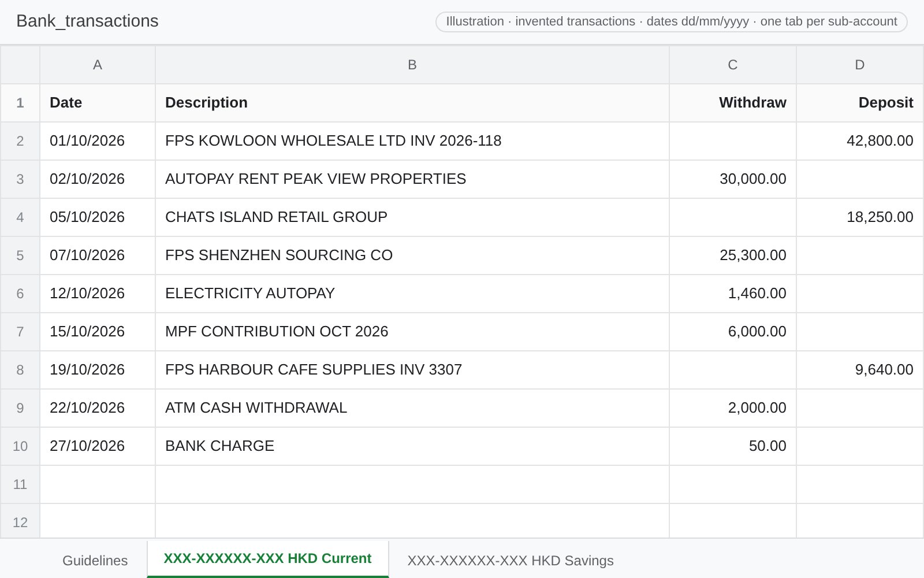The width and height of the screenshot is (924, 578).
Task: Select the date cell 01/10/2026
Action: (98, 141)
